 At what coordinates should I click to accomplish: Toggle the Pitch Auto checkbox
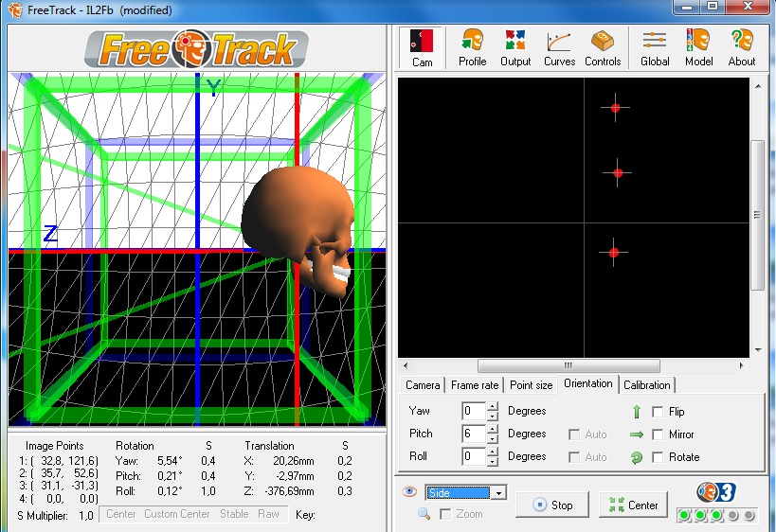pos(574,434)
